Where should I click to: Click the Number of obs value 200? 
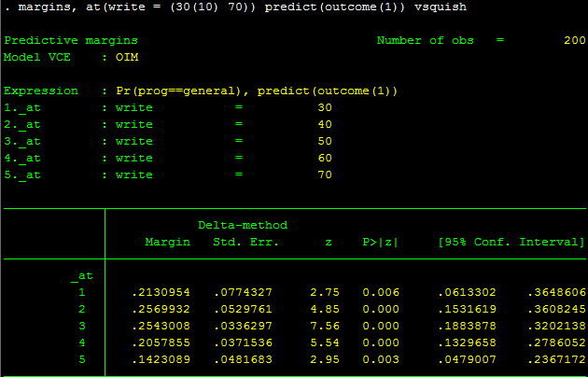(x=575, y=40)
